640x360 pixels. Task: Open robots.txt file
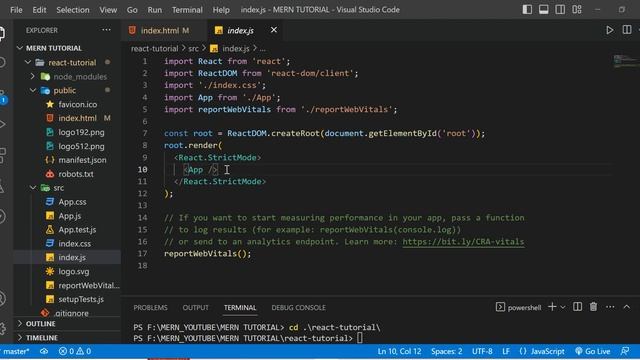point(70,174)
